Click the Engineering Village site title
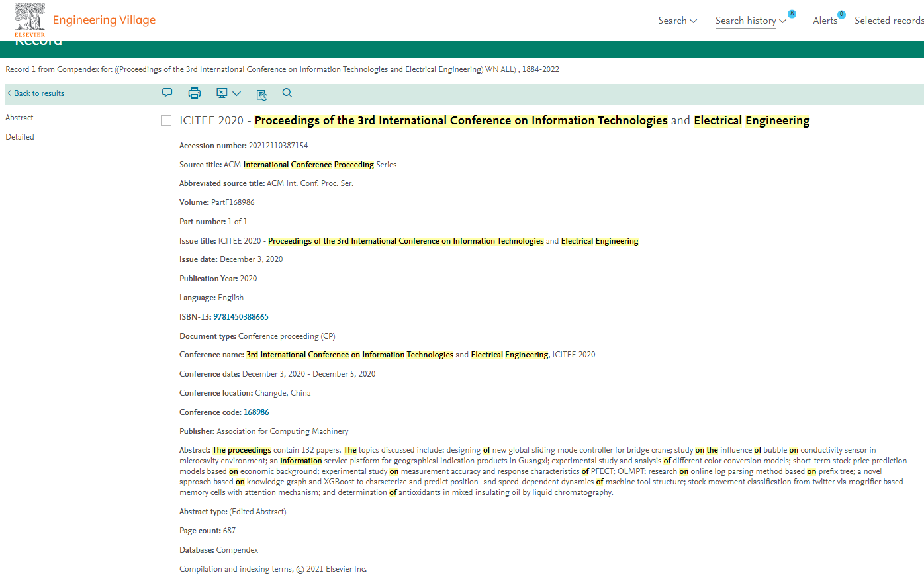924x585 pixels. point(104,20)
